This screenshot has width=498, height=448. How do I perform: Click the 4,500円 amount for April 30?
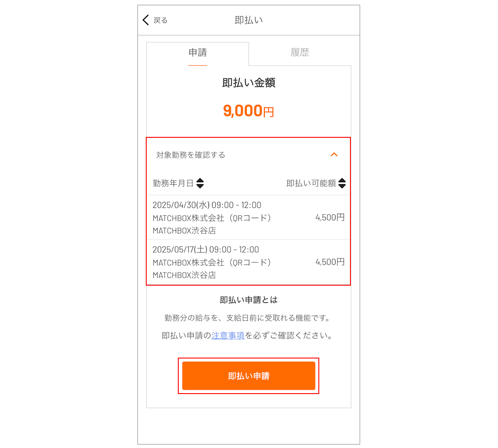pyautogui.click(x=330, y=217)
